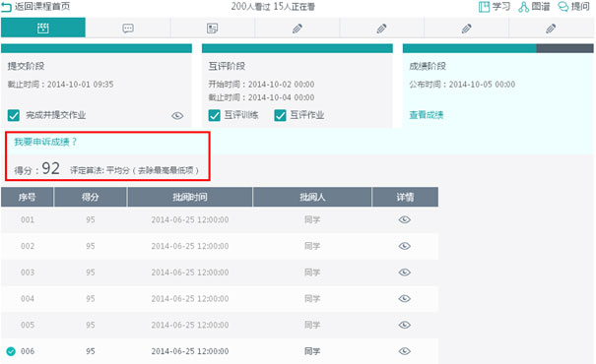Open the 图谱 knowledge graph icon

(523, 7)
